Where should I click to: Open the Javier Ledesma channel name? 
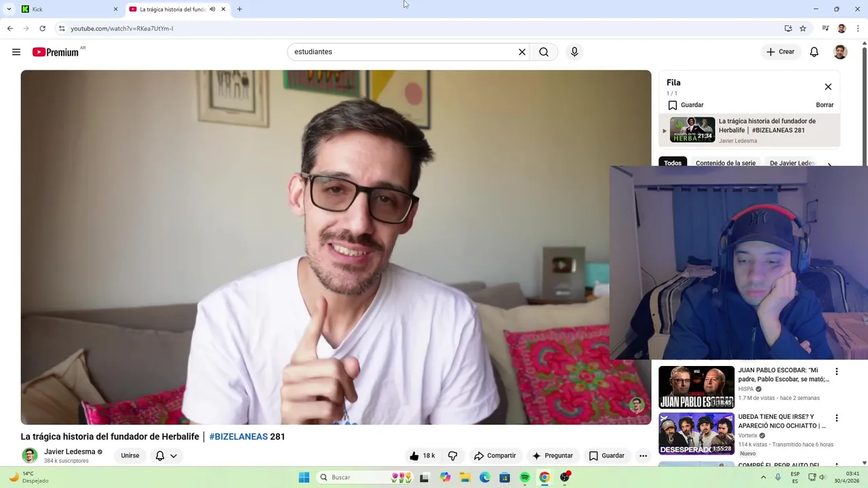[x=70, y=451]
